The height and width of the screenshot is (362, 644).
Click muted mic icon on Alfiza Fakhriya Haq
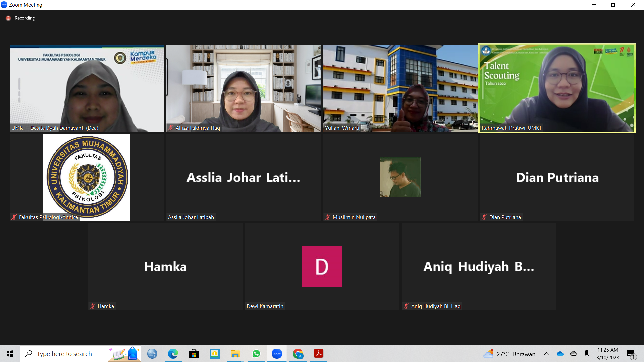click(171, 128)
